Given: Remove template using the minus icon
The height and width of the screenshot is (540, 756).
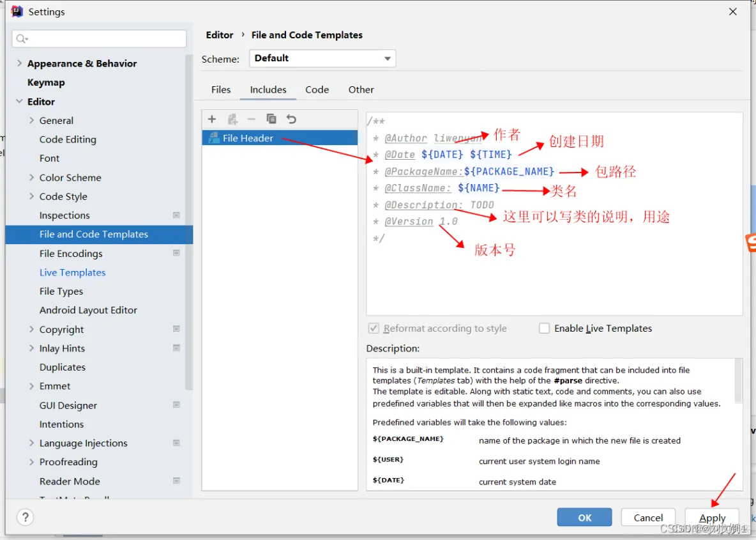Looking at the screenshot, I should tap(251, 119).
